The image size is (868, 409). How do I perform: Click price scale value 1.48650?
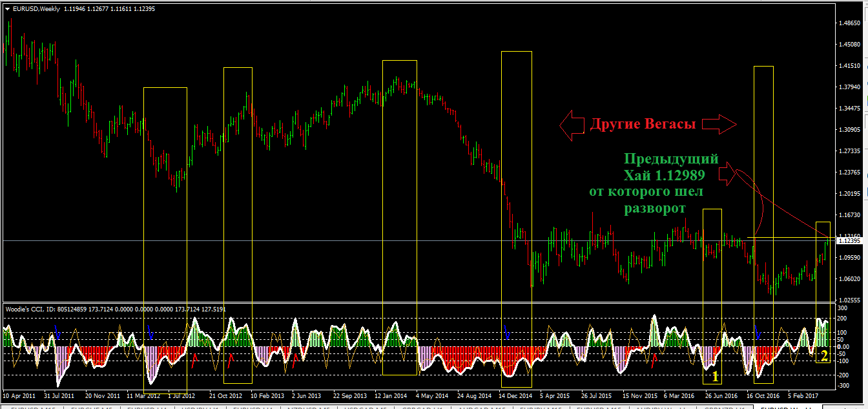point(849,23)
